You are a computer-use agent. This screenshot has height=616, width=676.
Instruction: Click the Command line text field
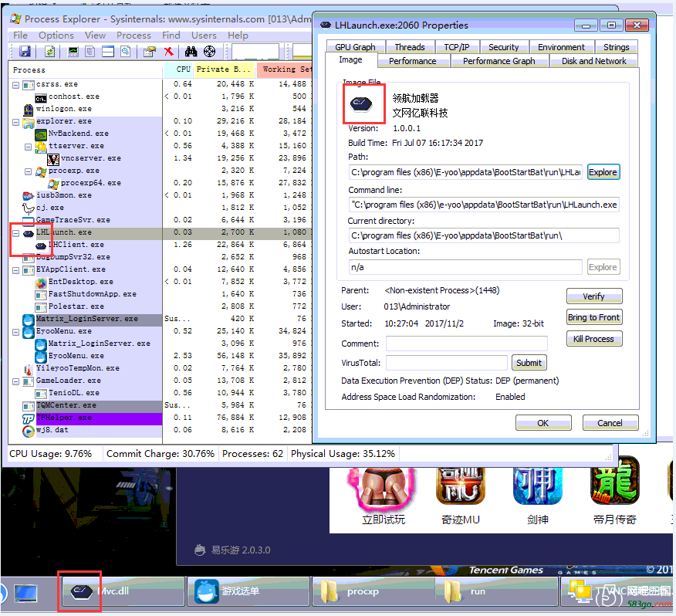click(484, 205)
